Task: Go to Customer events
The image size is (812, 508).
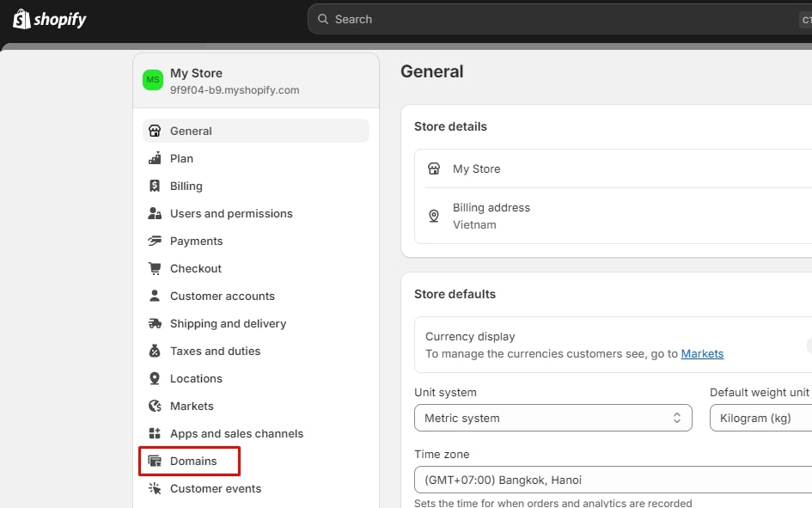Action: (x=256, y=488)
